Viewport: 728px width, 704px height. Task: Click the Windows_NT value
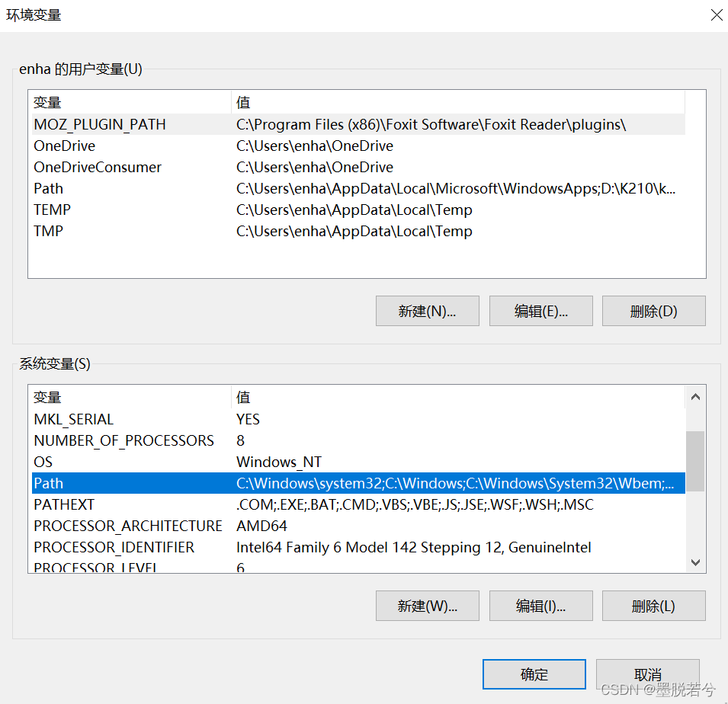(278, 462)
